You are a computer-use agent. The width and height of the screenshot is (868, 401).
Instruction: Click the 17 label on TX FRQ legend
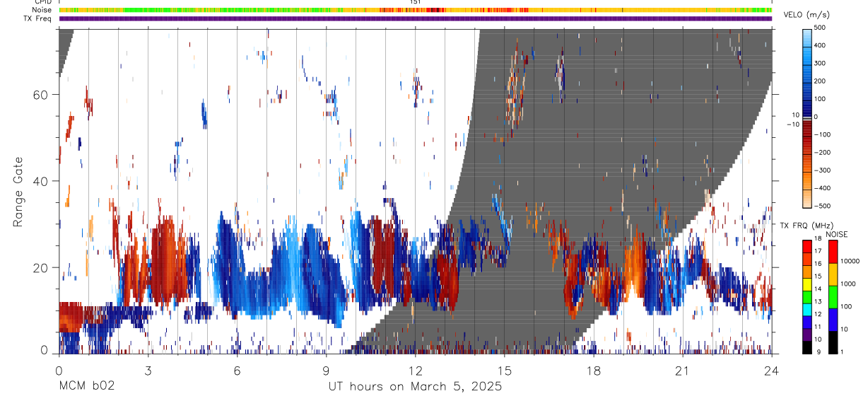pyautogui.click(x=819, y=252)
